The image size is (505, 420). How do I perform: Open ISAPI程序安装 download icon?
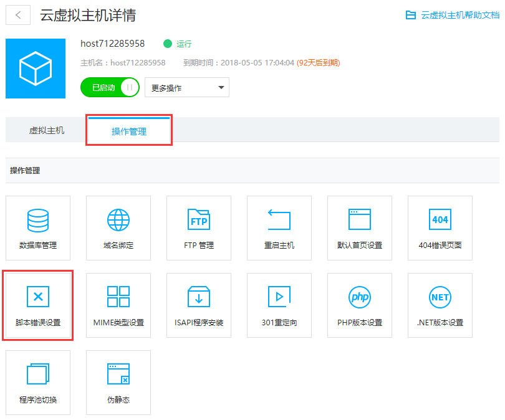pyautogui.click(x=199, y=297)
